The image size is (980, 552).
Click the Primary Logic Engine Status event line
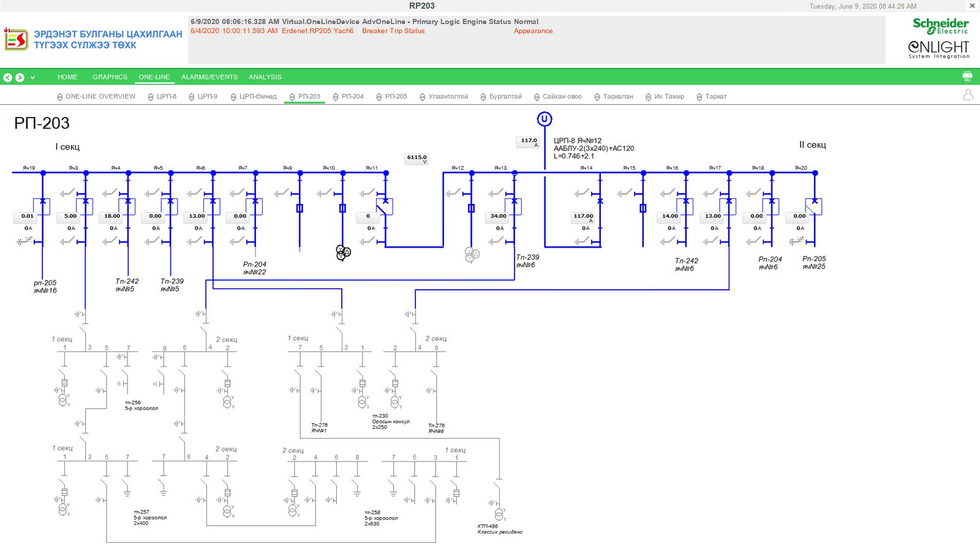[364, 21]
